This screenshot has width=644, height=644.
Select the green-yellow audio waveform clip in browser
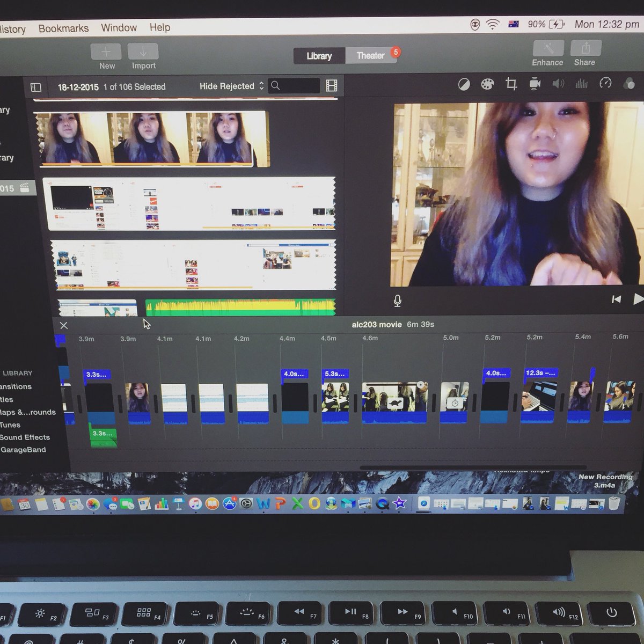(x=240, y=308)
